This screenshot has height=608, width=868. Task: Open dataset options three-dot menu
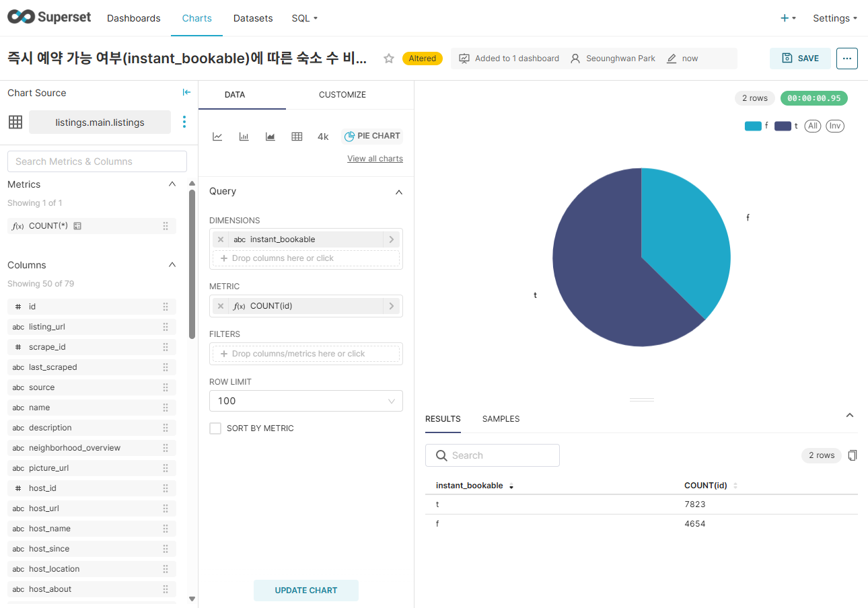[184, 122]
